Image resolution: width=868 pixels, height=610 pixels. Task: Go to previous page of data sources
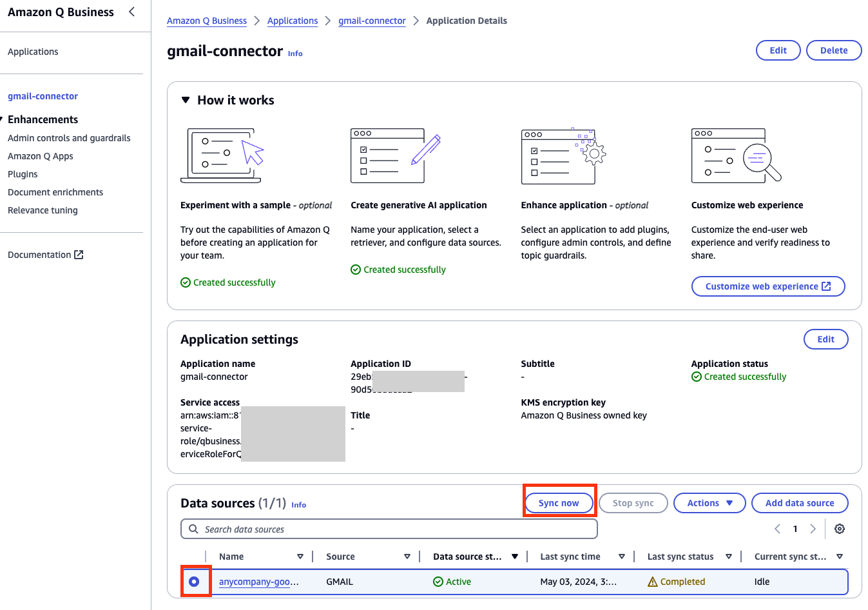pos(777,529)
